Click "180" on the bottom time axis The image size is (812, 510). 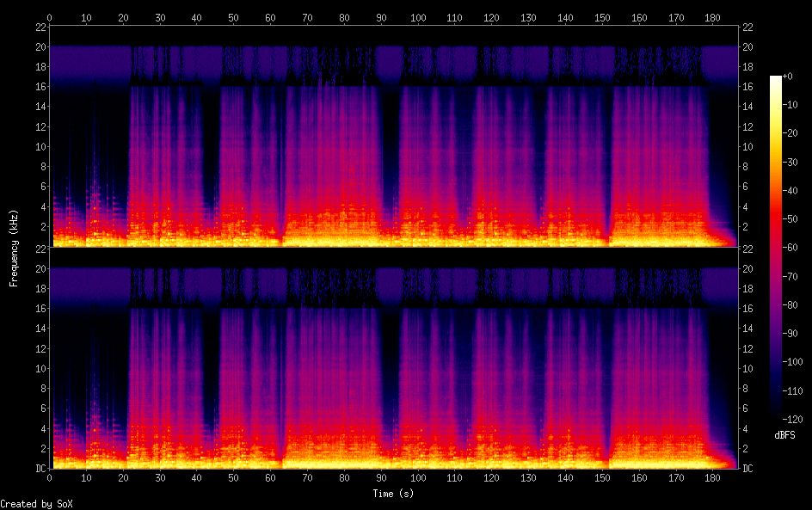coord(712,478)
